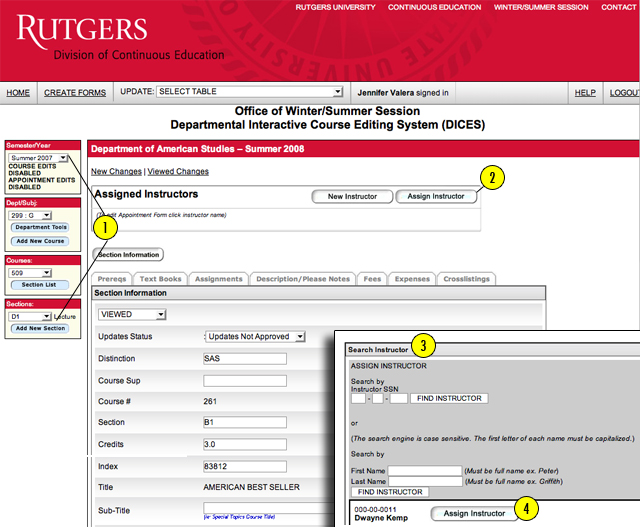Click the First Name search field
Image resolution: width=640 pixels, height=527 pixels.
[425, 471]
